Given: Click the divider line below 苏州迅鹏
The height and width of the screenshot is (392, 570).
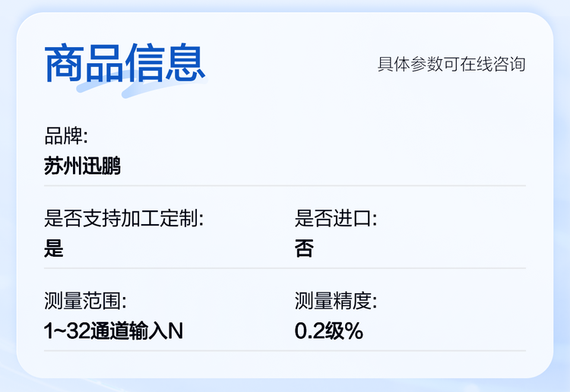Looking at the screenshot, I should (285, 185).
